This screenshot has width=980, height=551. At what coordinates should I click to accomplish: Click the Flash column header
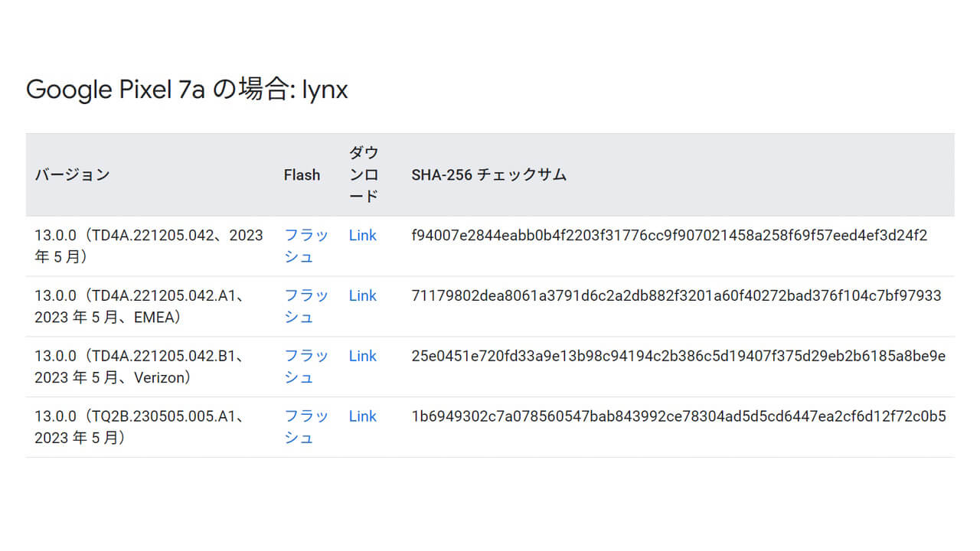click(302, 175)
